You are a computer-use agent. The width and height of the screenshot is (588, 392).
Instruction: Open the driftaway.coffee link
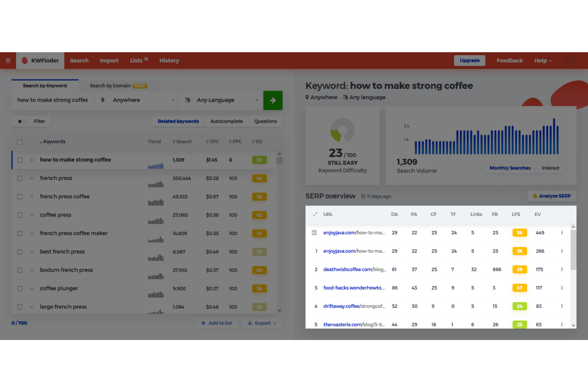point(354,306)
